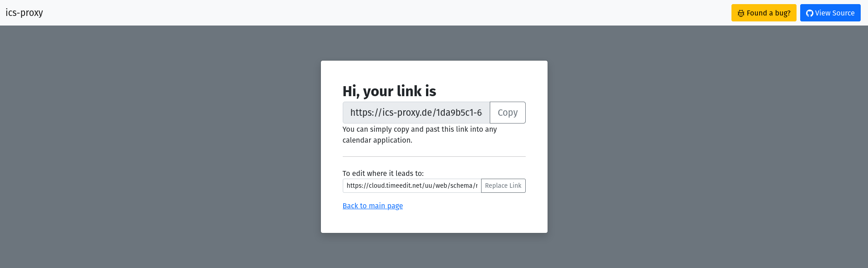Click the gray area beneath the white card
The width and height of the screenshot is (868, 268).
pos(434,251)
